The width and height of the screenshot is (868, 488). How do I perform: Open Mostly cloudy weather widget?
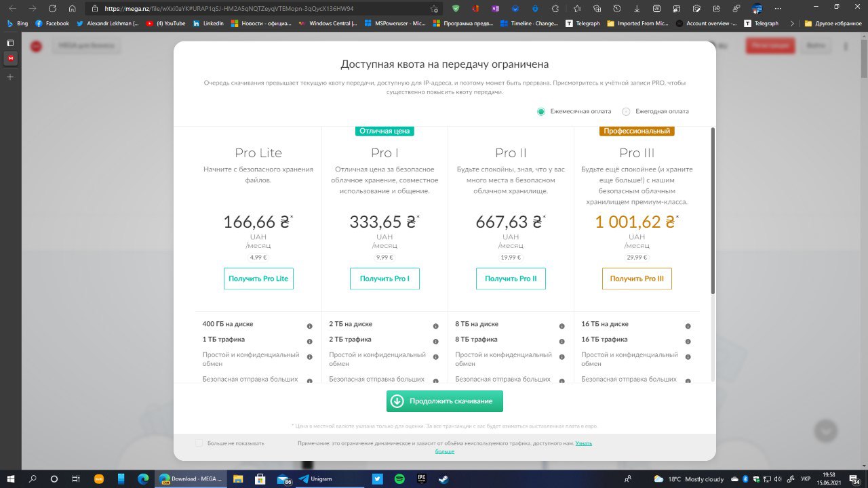[688, 479]
